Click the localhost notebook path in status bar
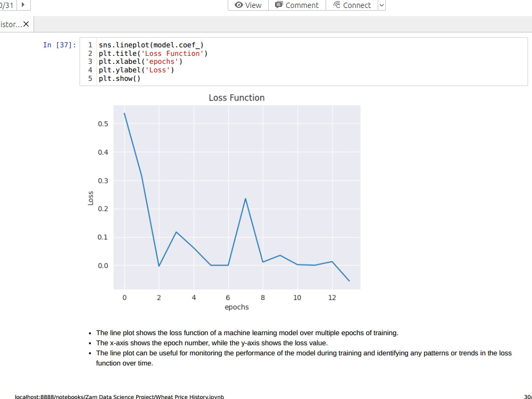The height and width of the screenshot is (399, 532). click(x=120, y=397)
